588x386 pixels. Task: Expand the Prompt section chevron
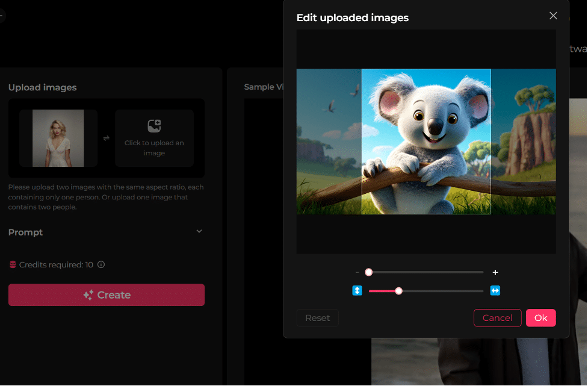click(199, 231)
